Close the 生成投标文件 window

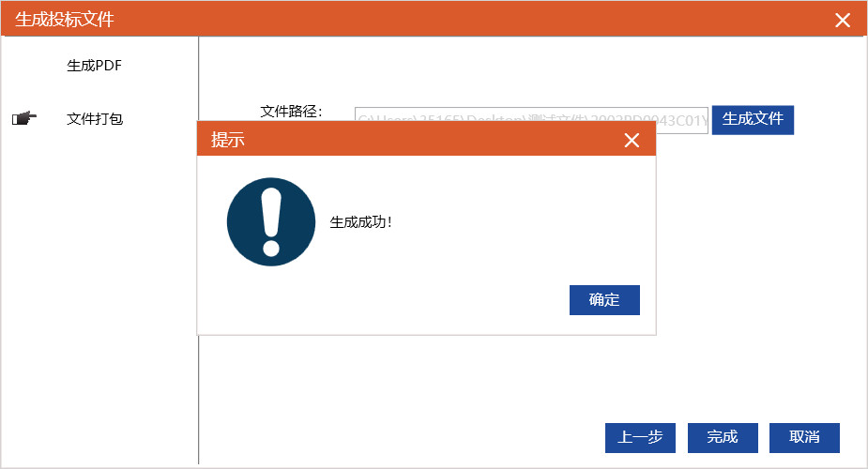coord(843,21)
